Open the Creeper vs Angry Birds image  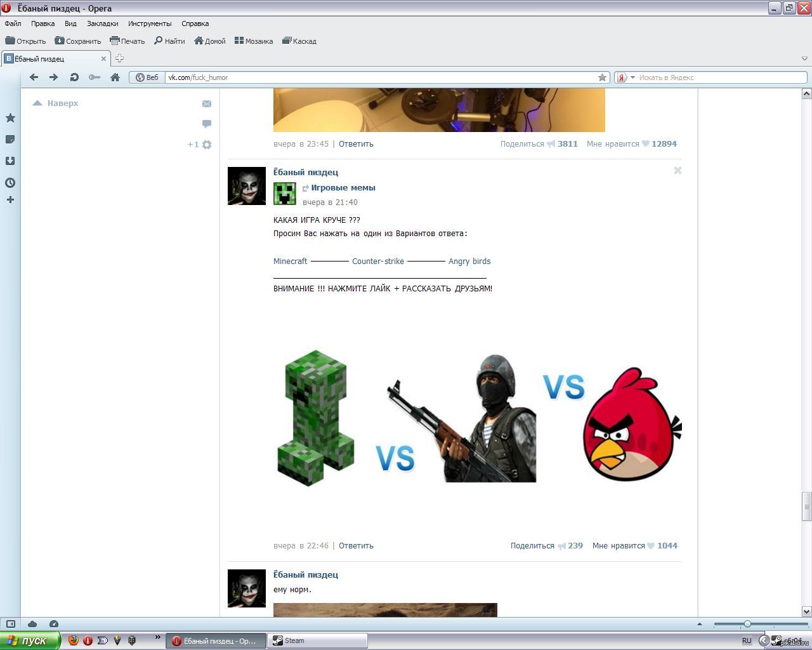click(x=478, y=418)
